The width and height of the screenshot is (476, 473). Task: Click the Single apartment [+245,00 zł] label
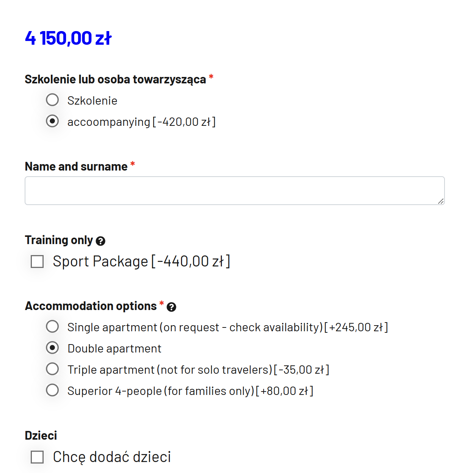click(x=228, y=327)
